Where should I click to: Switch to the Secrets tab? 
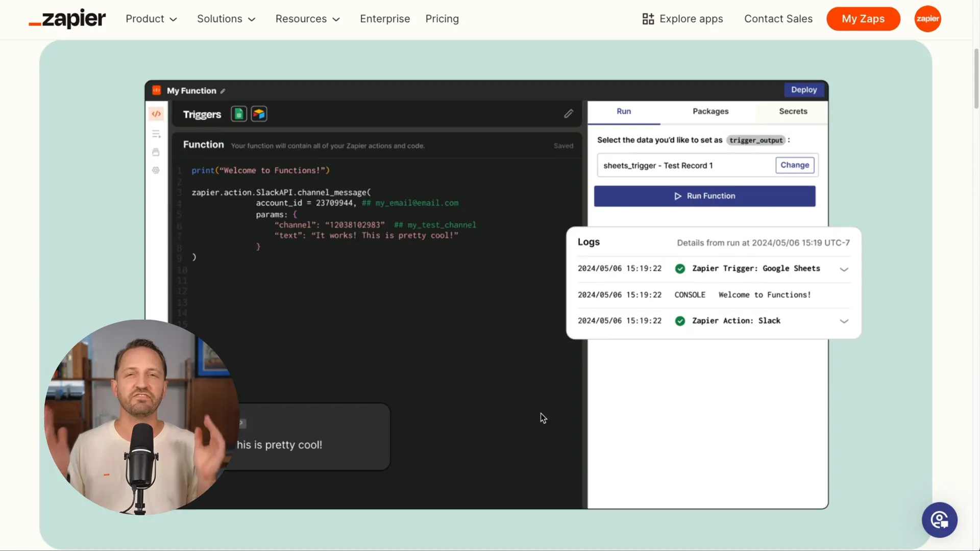tap(793, 112)
